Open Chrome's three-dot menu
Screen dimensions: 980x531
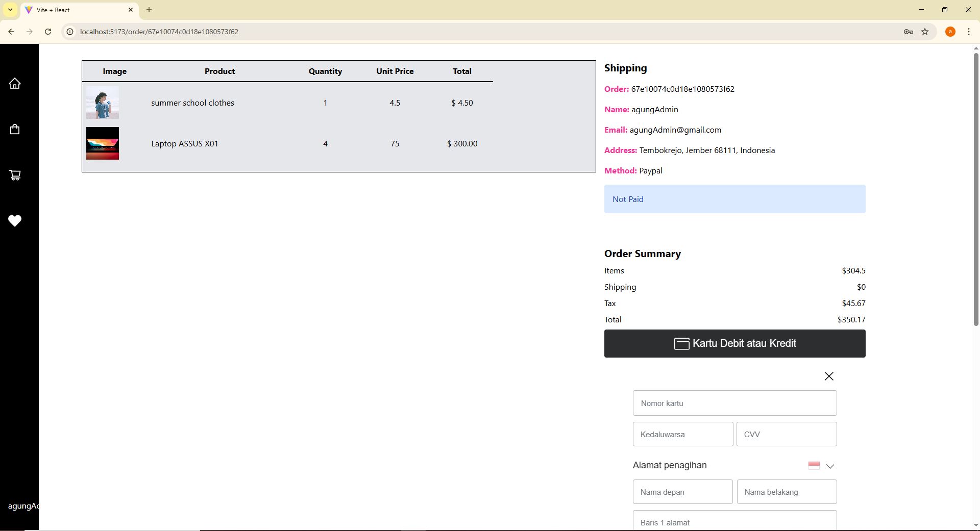(x=968, y=32)
